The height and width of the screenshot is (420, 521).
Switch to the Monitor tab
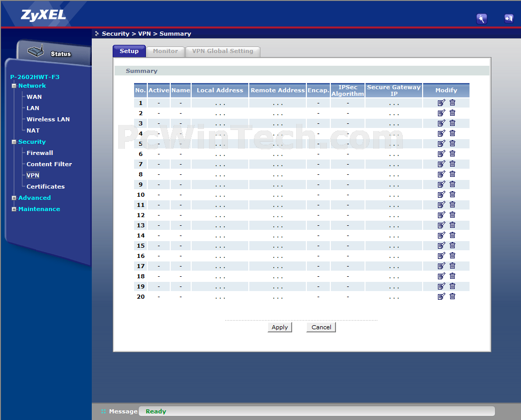165,51
